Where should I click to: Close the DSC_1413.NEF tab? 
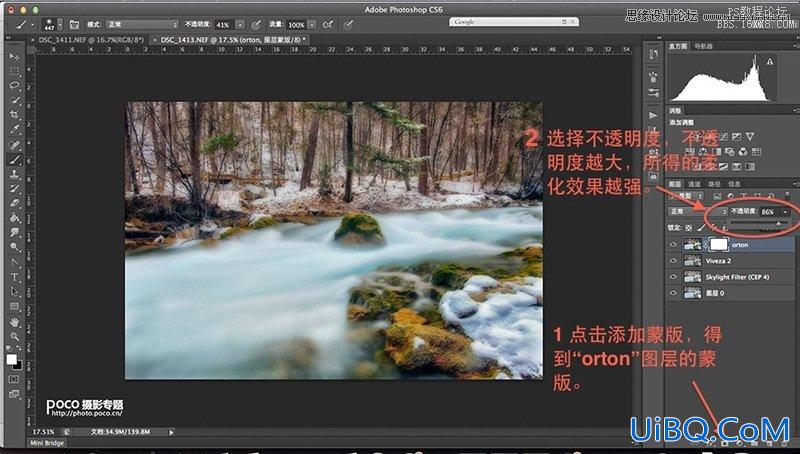(x=155, y=40)
